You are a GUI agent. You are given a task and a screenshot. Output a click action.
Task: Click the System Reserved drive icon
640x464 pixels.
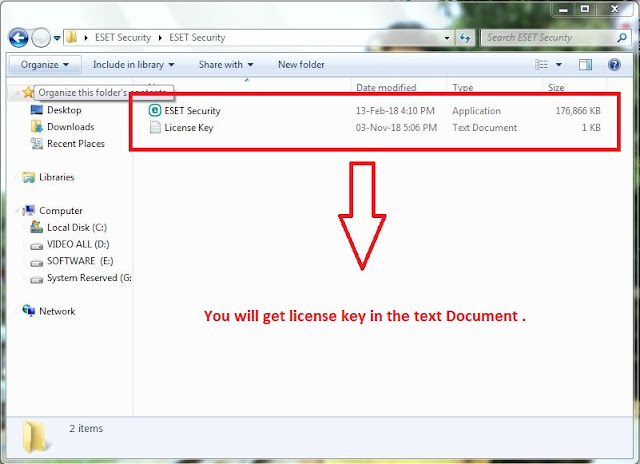click(36, 280)
